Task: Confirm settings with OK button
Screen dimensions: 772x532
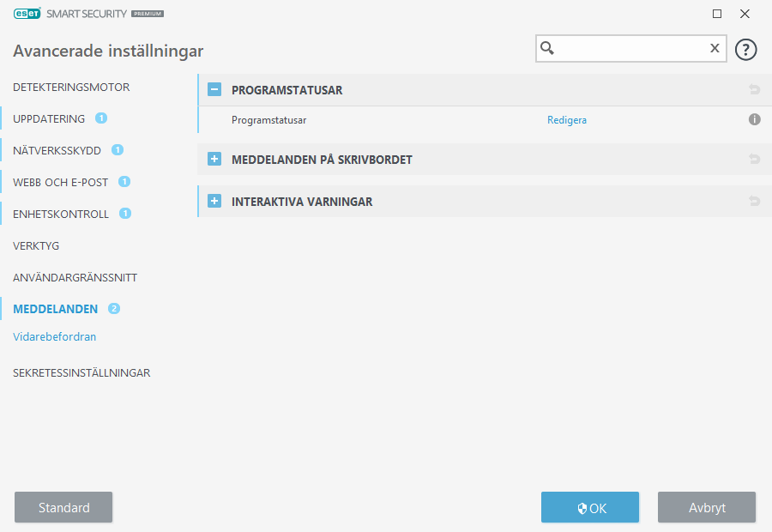Action: [590, 507]
